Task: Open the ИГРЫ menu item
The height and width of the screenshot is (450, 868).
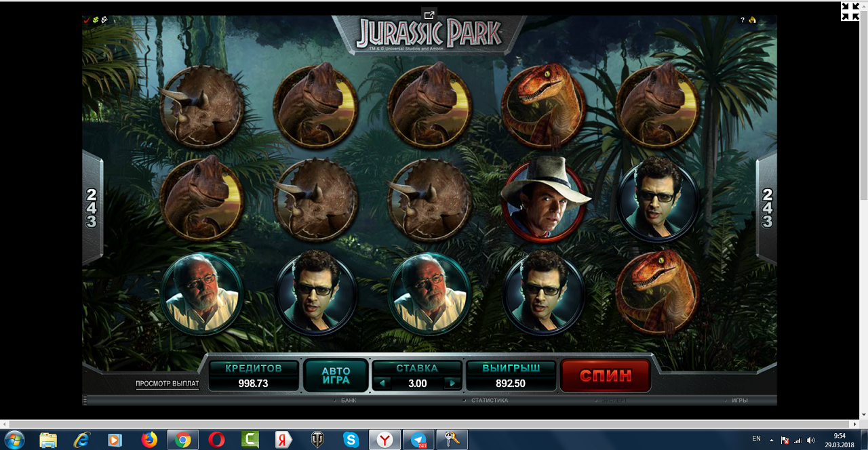Action: (739, 401)
